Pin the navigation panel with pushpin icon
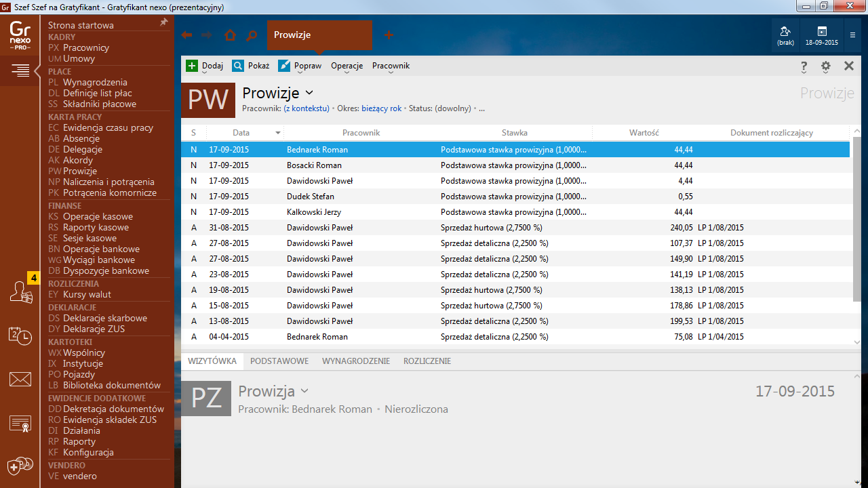This screenshot has height=488, width=868. pos(163,23)
